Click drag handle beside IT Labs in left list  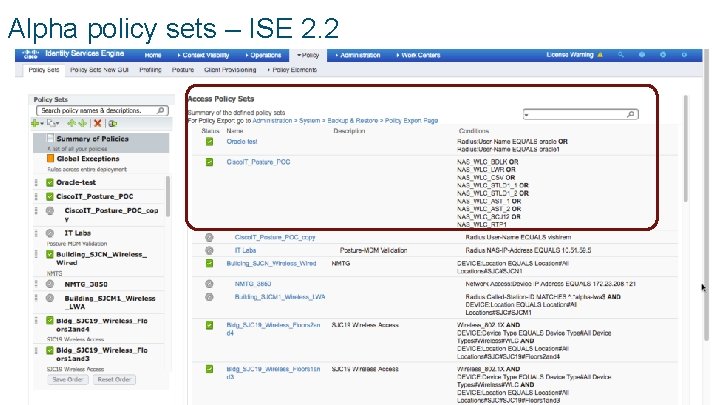point(36,233)
